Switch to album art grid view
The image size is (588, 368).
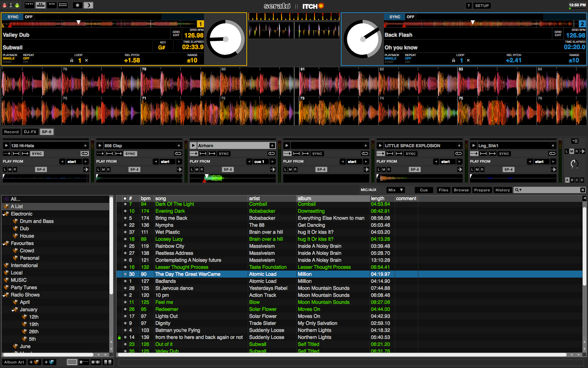click(108, 362)
